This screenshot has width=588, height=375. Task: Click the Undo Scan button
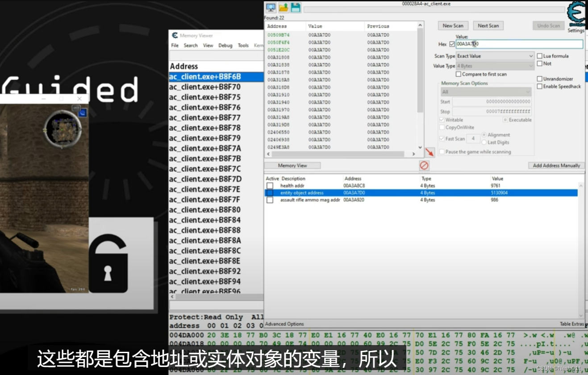coord(549,25)
